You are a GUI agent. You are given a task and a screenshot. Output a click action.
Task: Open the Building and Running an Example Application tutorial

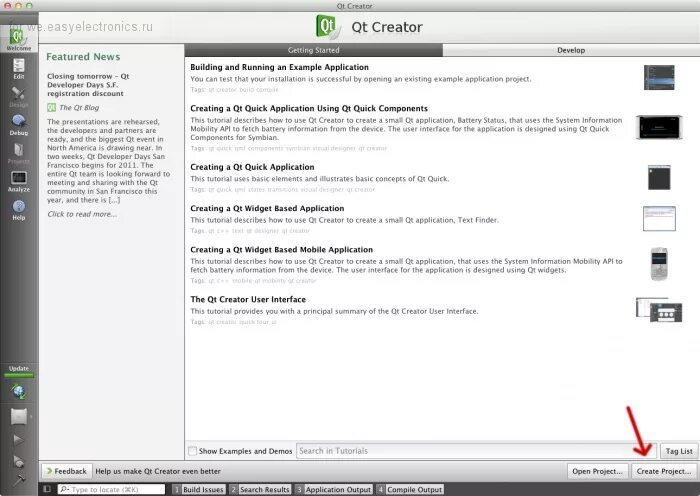279,67
